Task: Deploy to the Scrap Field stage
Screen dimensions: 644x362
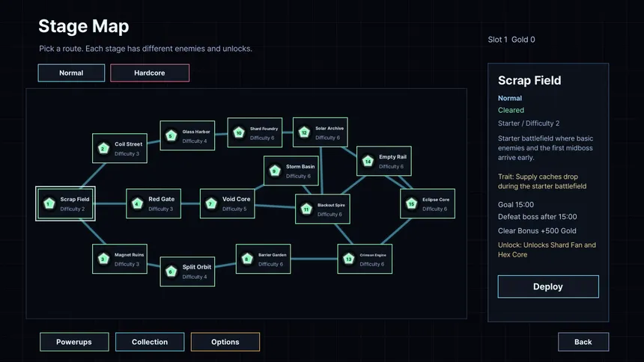Action: point(548,286)
